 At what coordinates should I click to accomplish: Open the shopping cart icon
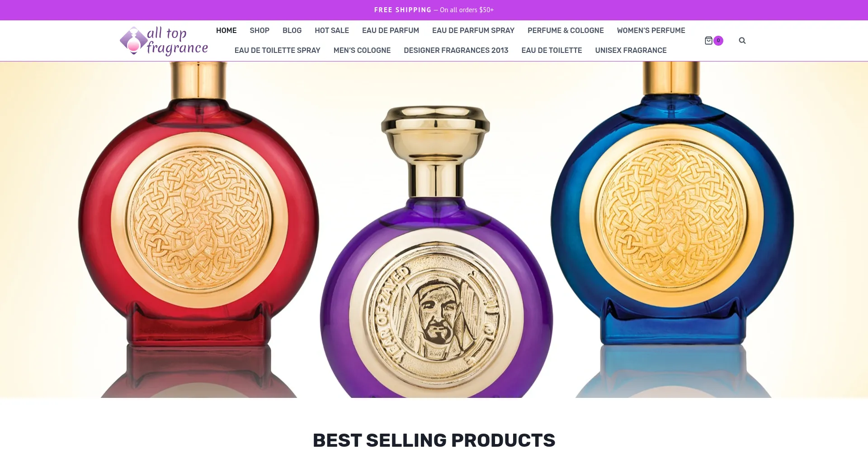[x=708, y=41]
